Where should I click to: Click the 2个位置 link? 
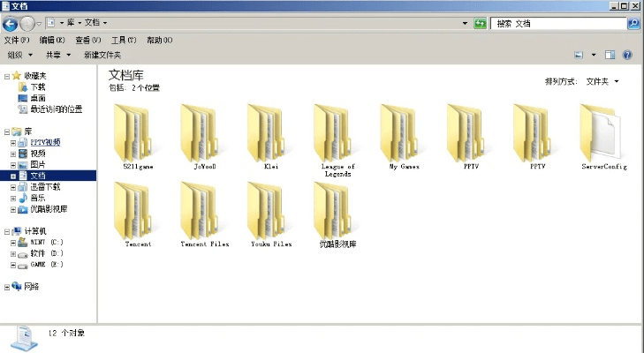tap(146, 88)
